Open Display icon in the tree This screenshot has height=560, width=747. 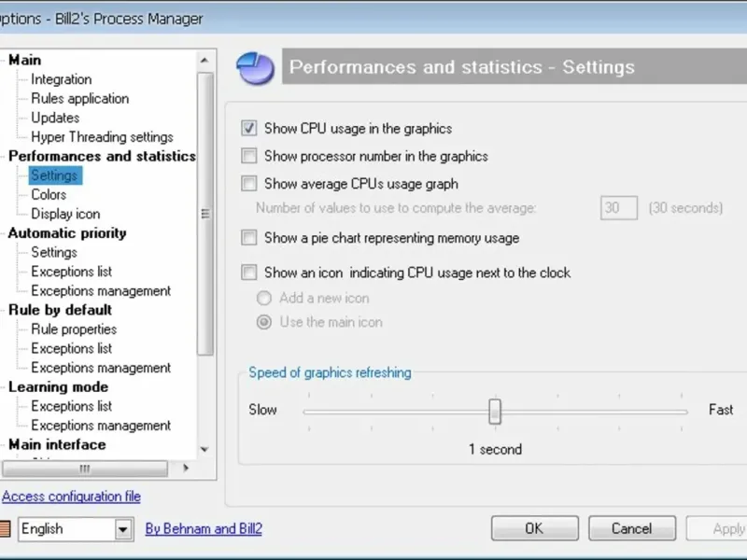65,214
